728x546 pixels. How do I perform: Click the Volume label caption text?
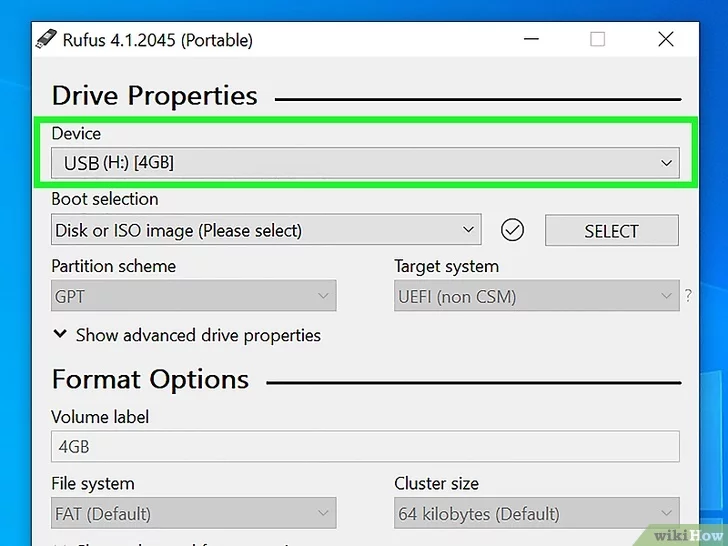pyautogui.click(x=100, y=416)
